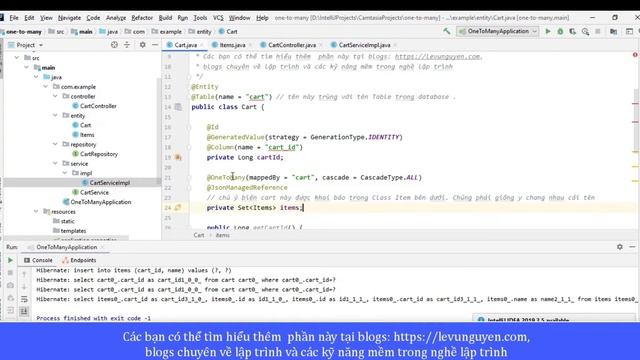Viewport: 640px width, 360px height.
Task: Fold the code block at line 21
Action: coord(189,178)
